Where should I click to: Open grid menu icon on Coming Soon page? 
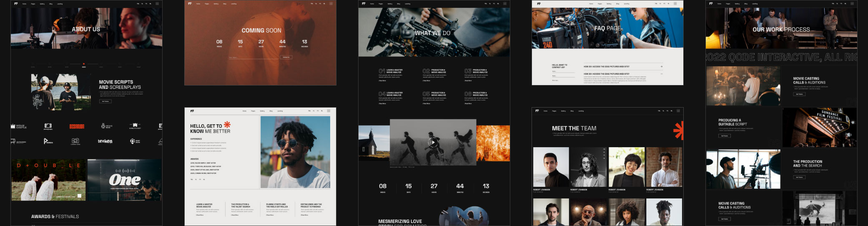pos(331,3)
